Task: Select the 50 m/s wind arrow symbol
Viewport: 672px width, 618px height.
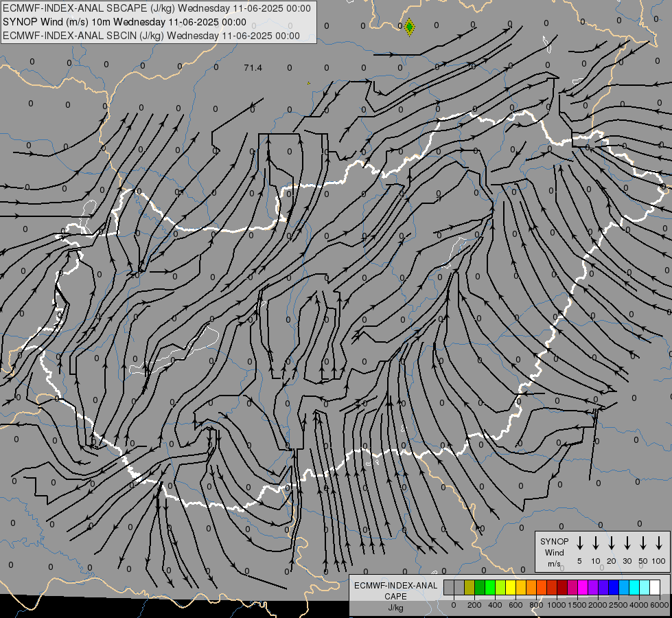Action: point(643,543)
